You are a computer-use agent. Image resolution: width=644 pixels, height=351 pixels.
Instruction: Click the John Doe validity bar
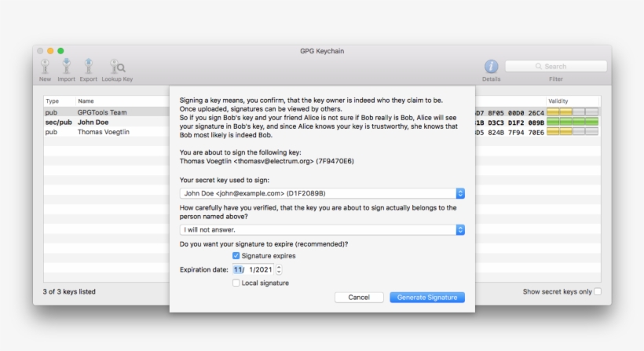pos(572,122)
